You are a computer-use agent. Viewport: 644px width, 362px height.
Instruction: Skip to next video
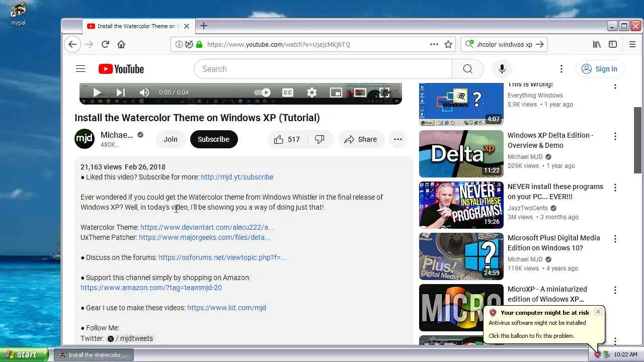click(120, 93)
